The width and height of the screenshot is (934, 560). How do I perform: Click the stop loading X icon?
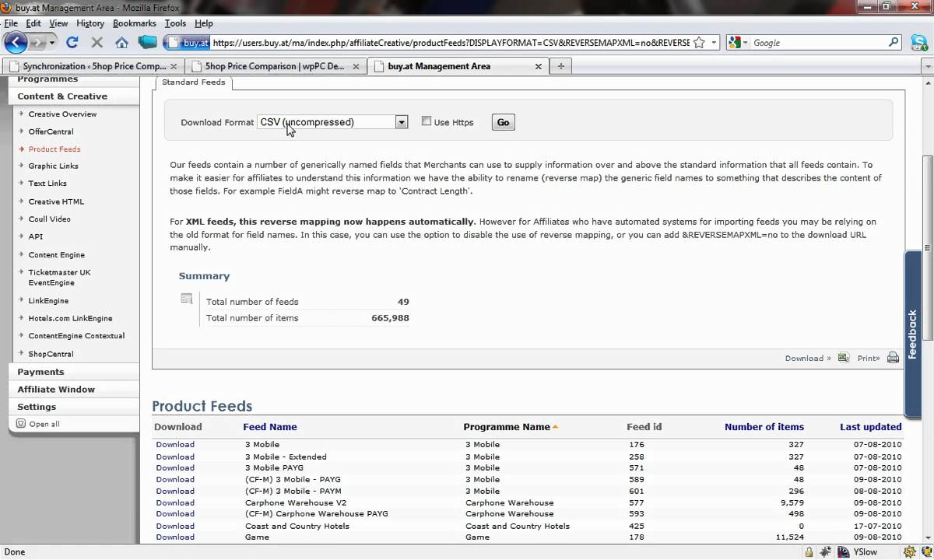pos(97,43)
